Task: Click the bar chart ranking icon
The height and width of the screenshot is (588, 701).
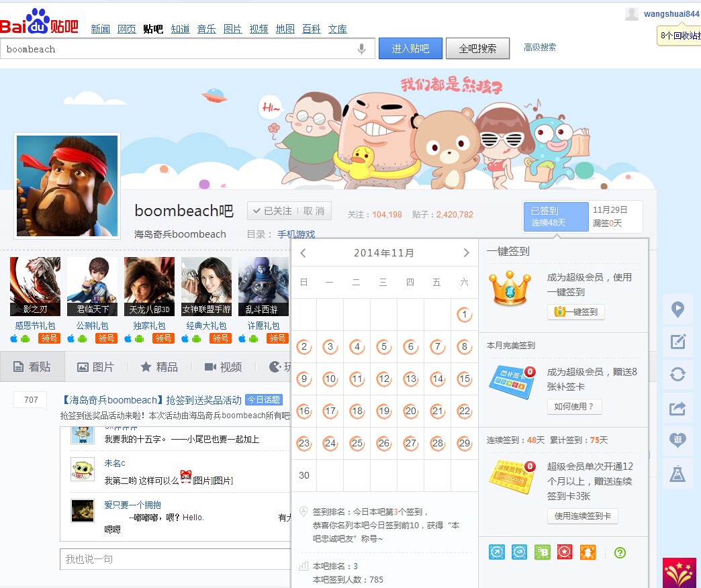Action: 303,566
